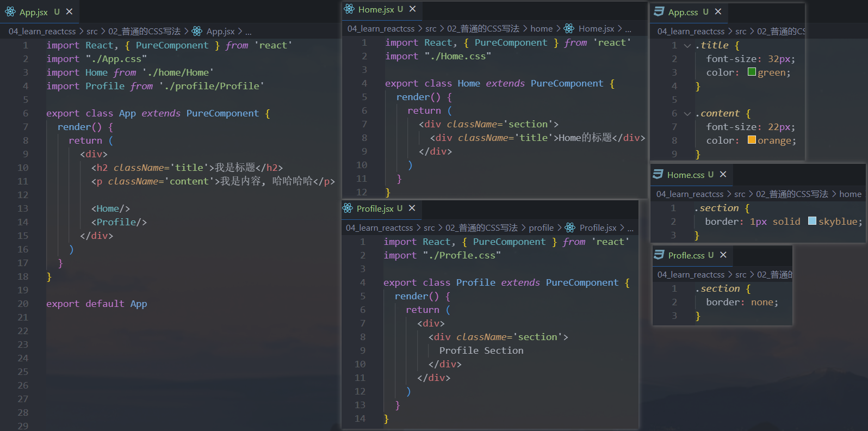The height and width of the screenshot is (431, 868).
Task: Select the App.css tab label
Action: tap(683, 12)
